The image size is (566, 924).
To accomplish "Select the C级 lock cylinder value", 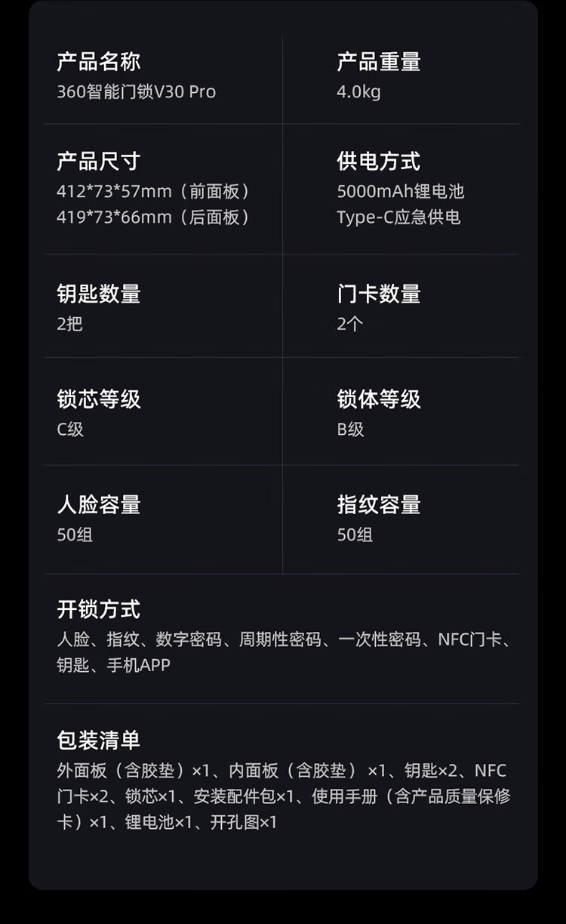I will [70, 430].
